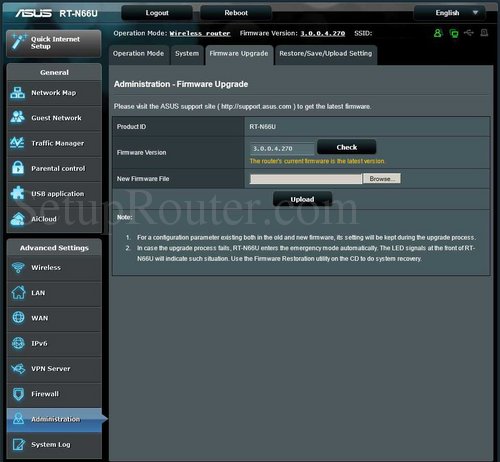This screenshot has width=500, height=462.
Task: Switch to the System tab
Action: pos(187,54)
